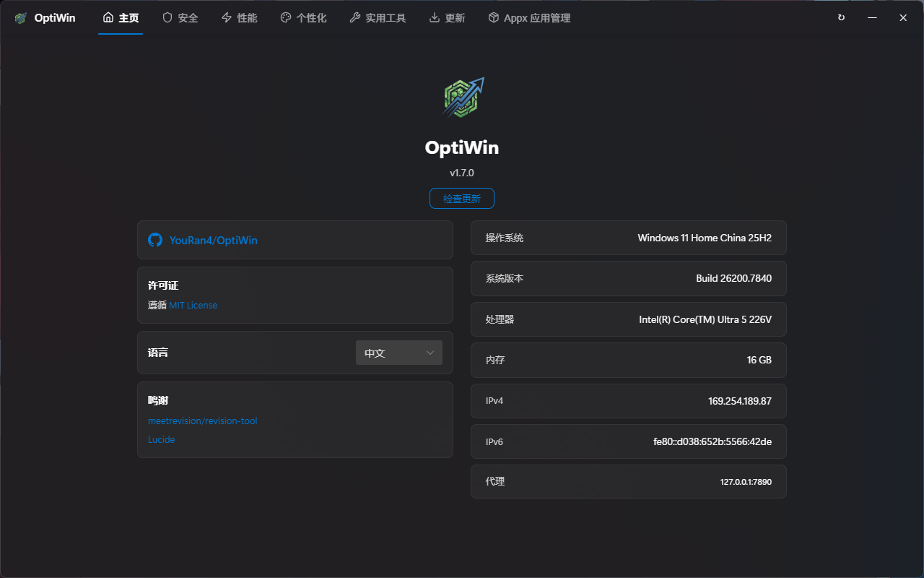
Task: Click the Windows 11 Home China 25H2 value
Action: click(705, 238)
